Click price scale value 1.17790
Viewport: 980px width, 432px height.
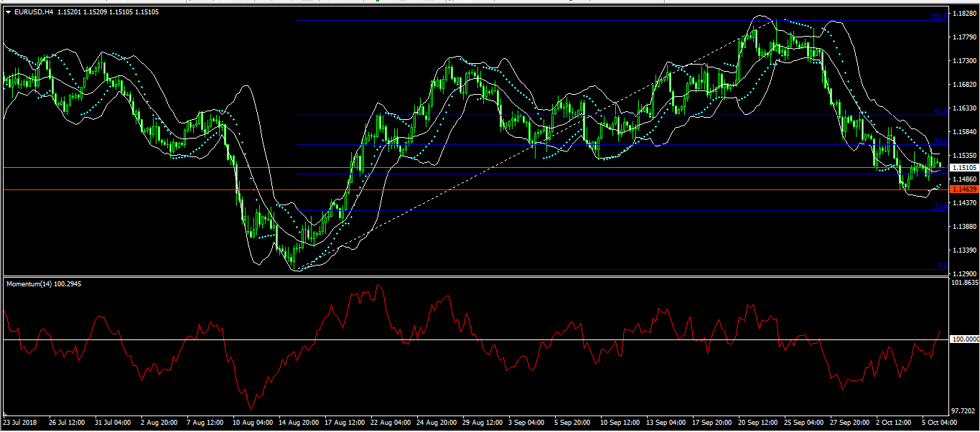pos(963,37)
